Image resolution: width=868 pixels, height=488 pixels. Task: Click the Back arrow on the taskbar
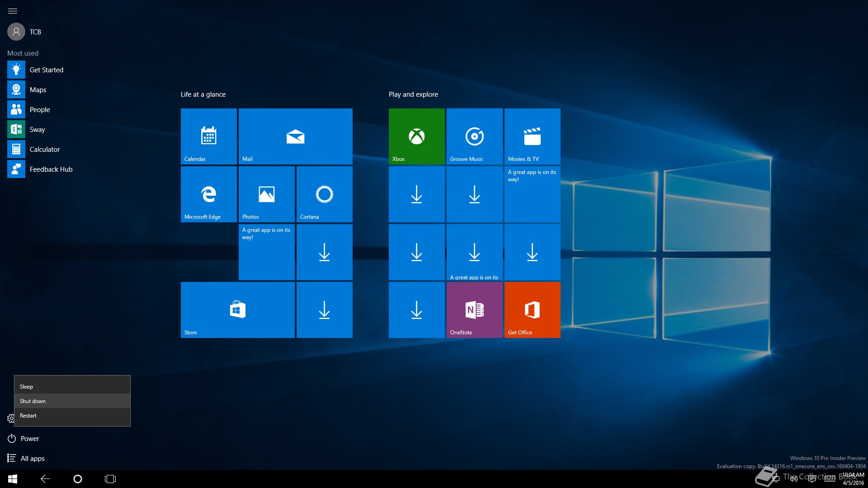45,479
